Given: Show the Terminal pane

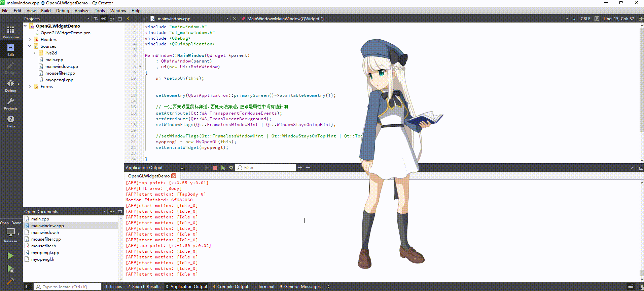Looking at the screenshot, I should tap(264, 287).
